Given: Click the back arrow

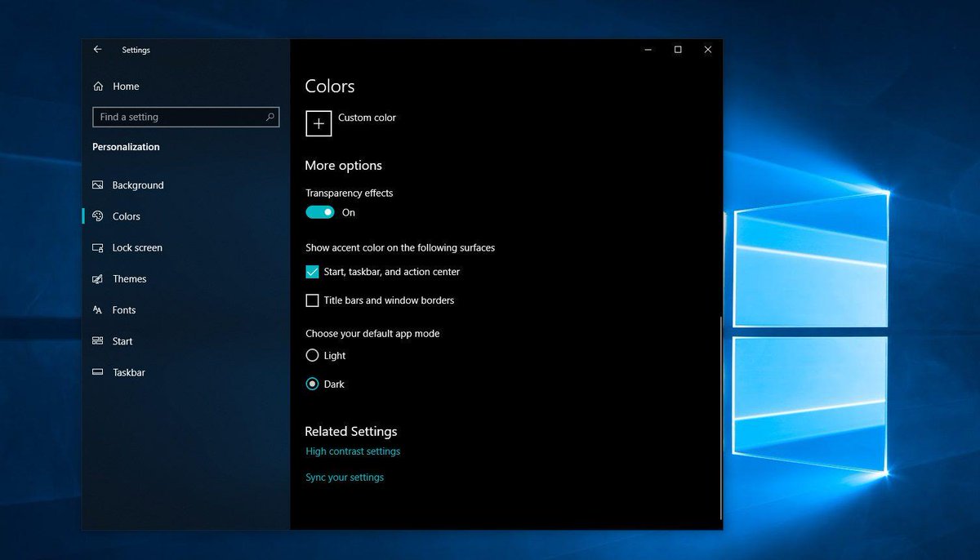Looking at the screenshot, I should (x=97, y=49).
